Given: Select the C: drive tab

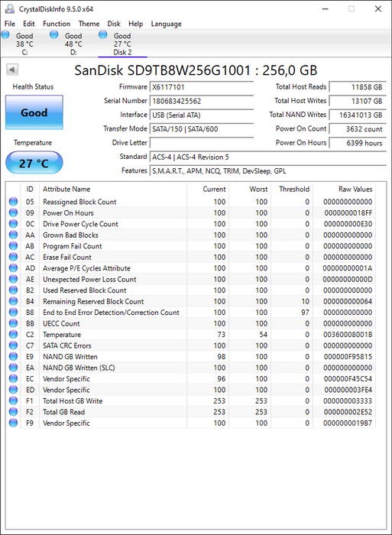Looking at the screenshot, I should click(24, 44).
